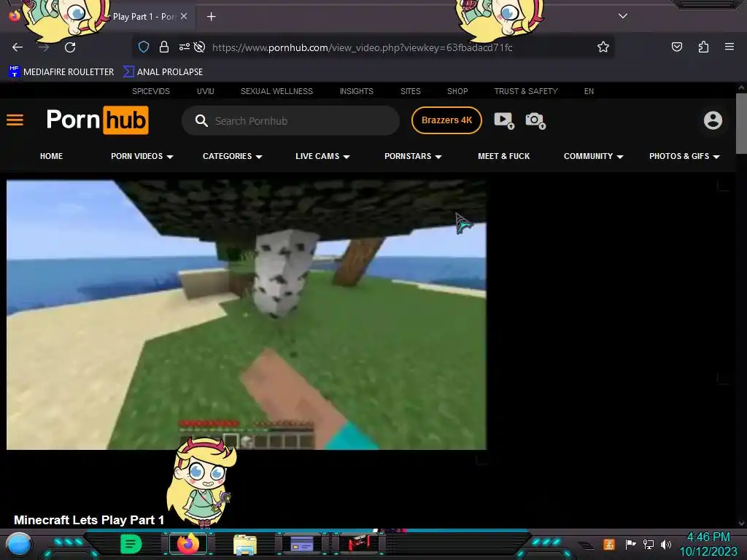This screenshot has height=560, width=747.
Task: Click the scrollbar down arrow
Action: tap(741, 524)
